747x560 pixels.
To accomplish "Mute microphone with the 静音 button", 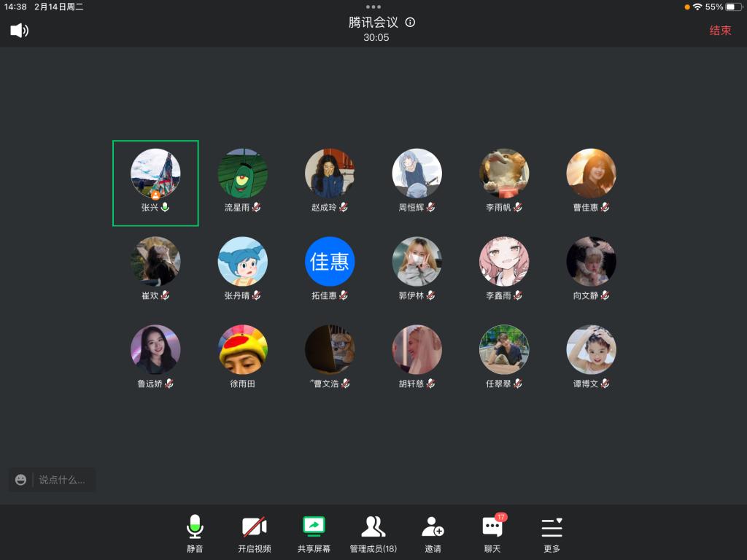I will [195, 534].
